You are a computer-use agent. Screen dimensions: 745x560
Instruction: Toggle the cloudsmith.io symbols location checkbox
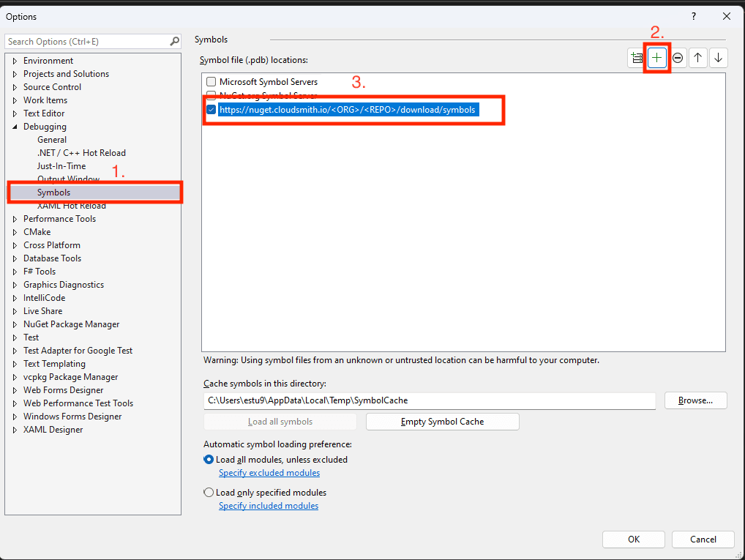point(211,110)
